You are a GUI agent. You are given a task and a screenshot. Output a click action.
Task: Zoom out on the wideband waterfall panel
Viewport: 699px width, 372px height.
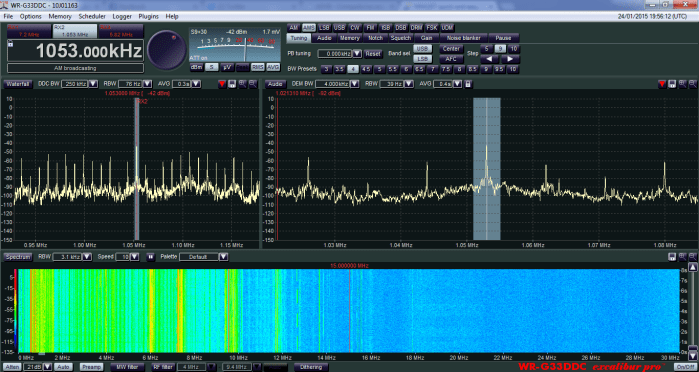[693, 257]
